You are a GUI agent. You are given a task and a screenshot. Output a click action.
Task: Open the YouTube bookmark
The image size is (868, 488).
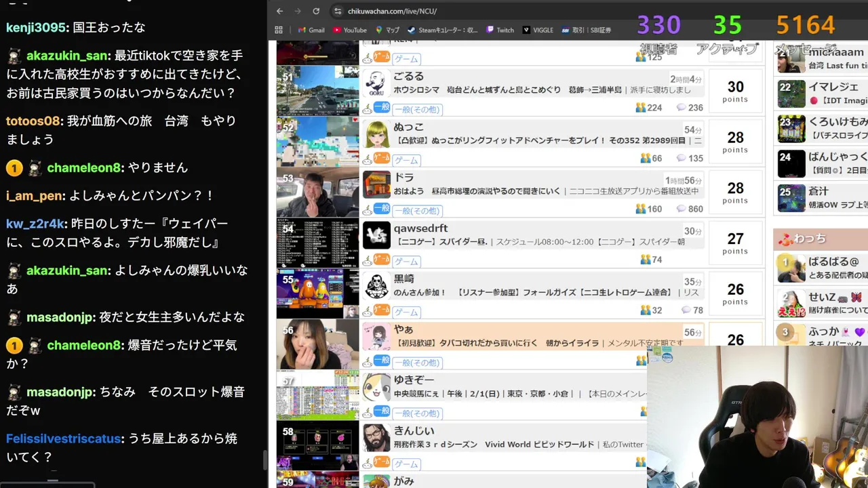pyautogui.click(x=349, y=30)
